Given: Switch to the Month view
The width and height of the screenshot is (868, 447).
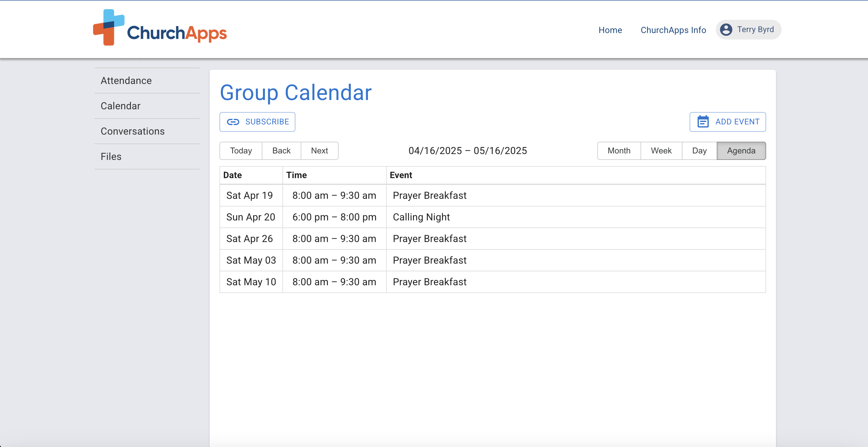Looking at the screenshot, I should 619,151.
